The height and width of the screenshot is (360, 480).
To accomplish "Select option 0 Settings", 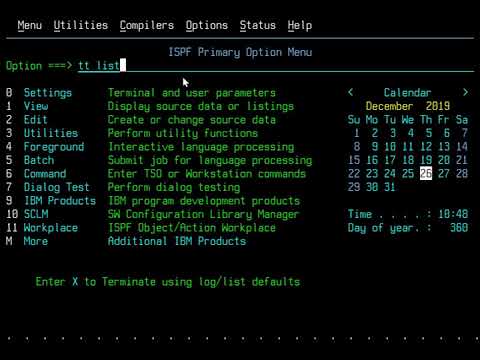I will pyautogui.click(x=48, y=93).
